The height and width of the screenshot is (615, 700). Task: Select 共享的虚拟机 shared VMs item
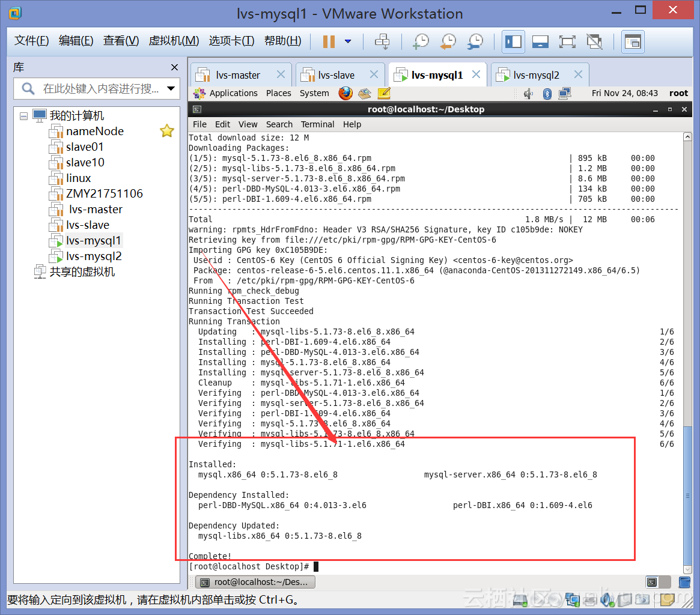tap(82, 272)
